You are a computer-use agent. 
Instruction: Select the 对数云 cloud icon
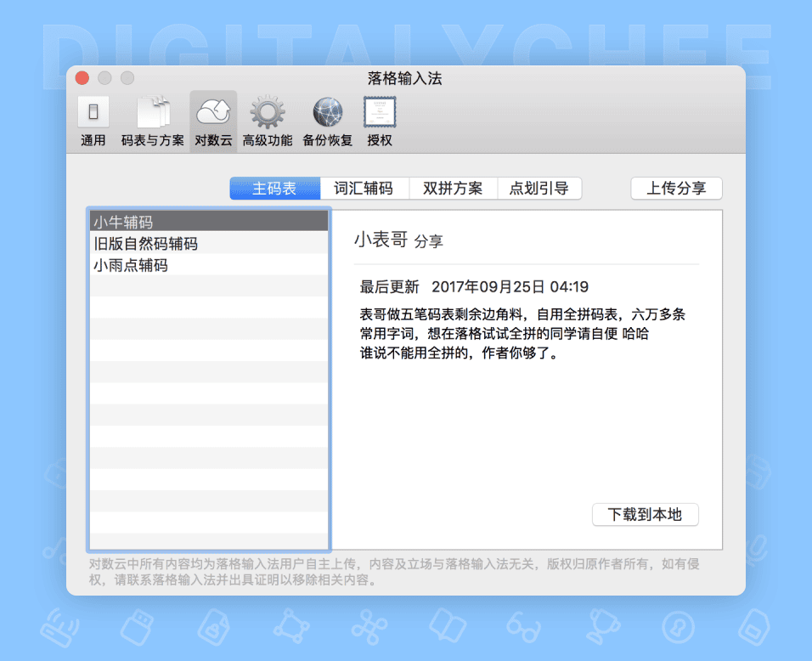(x=213, y=121)
